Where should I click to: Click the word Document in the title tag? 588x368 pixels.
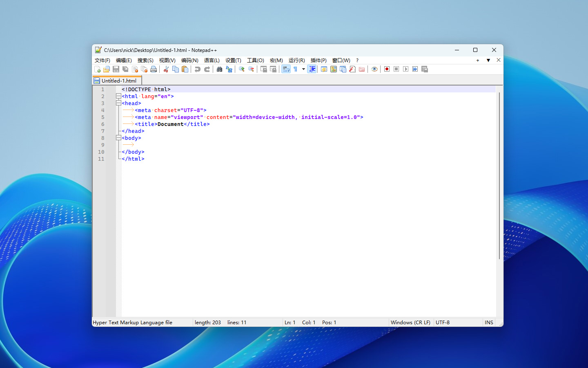(x=171, y=124)
